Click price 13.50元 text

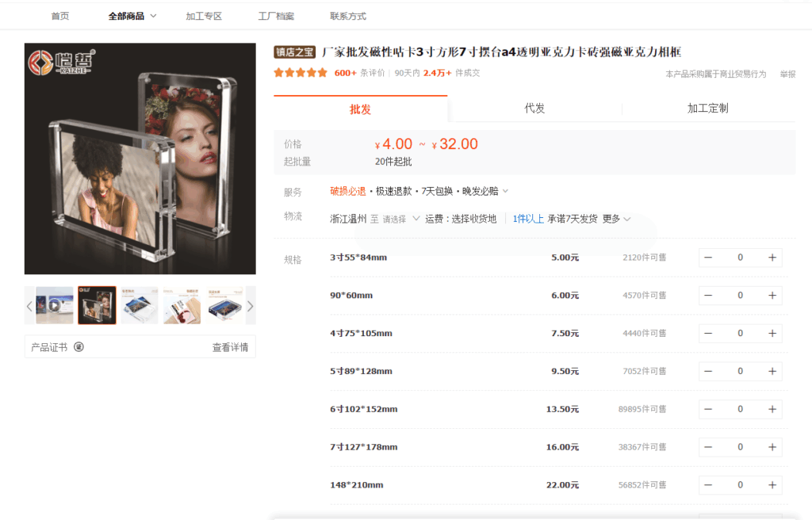(x=562, y=409)
